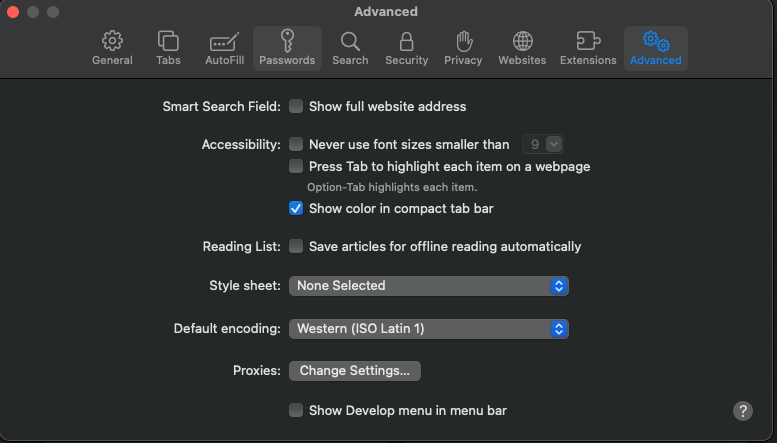Screen dimensions: 777x443
Task: Select the Security padlock icon
Action: 406,42
